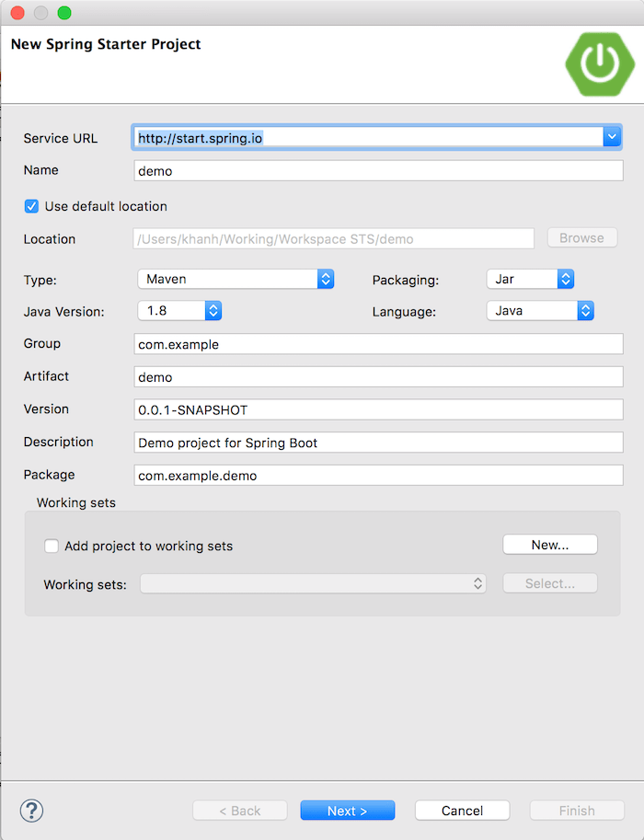
Task: Create a working set with New...
Action: click(x=549, y=544)
